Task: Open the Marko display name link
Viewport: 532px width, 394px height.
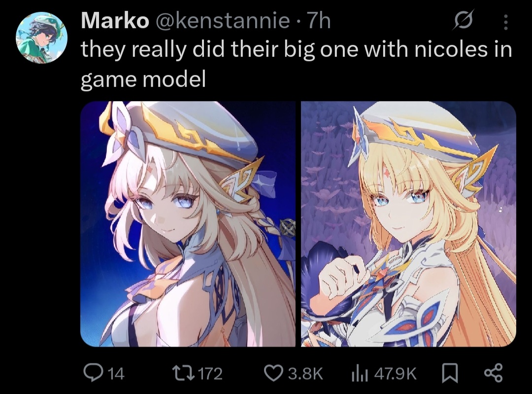Action: pyautogui.click(x=115, y=20)
